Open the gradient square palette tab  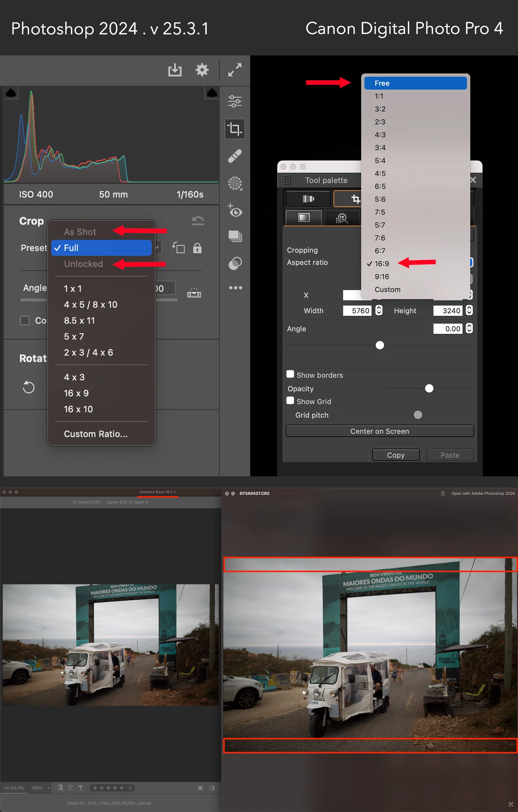click(304, 218)
